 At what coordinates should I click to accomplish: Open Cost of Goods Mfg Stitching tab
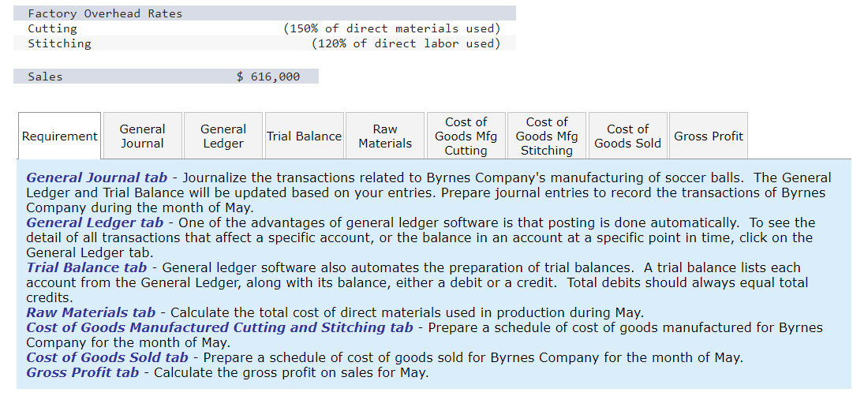546,136
